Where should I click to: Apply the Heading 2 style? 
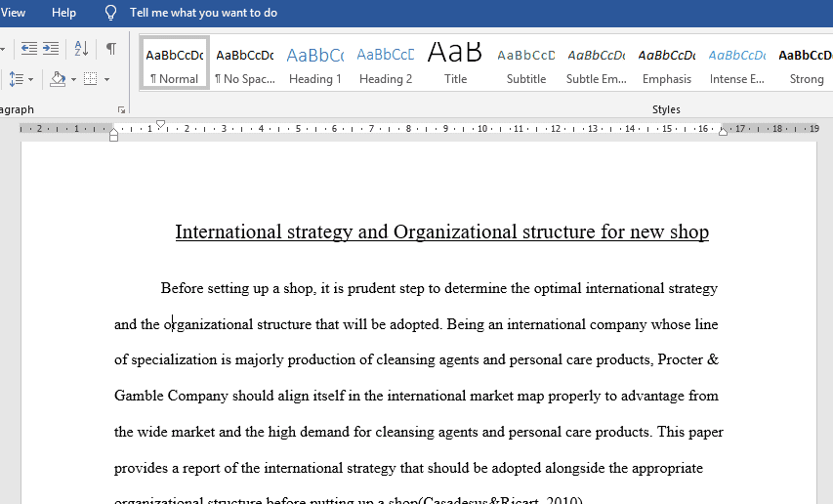click(385, 63)
